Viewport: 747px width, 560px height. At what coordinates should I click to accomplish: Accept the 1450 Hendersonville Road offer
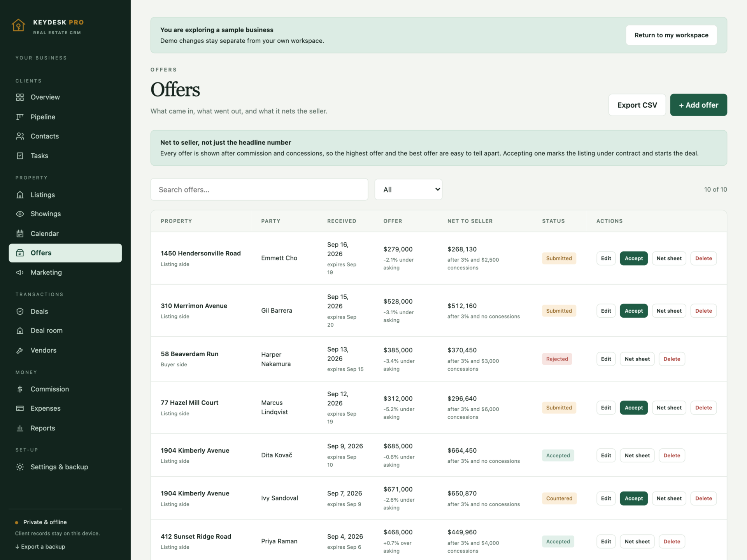tap(633, 258)
